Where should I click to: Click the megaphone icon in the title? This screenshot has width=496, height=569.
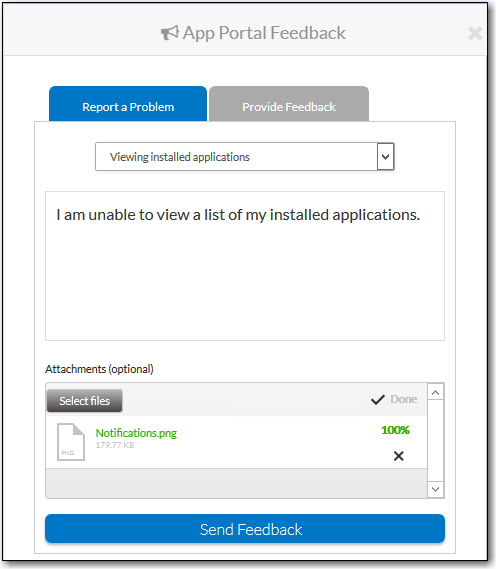pyautogui.click(x=170, y=33)
